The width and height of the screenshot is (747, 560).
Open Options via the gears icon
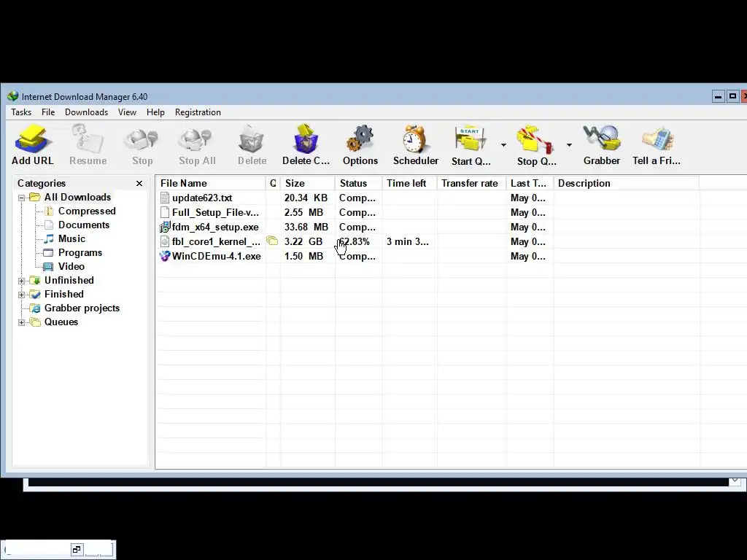click(x=360, y=139)
